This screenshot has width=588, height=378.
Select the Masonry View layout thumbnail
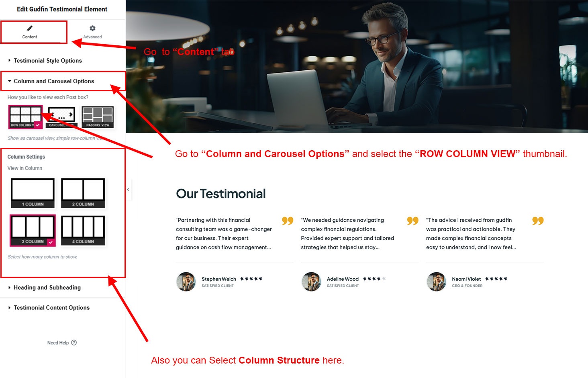98,117
